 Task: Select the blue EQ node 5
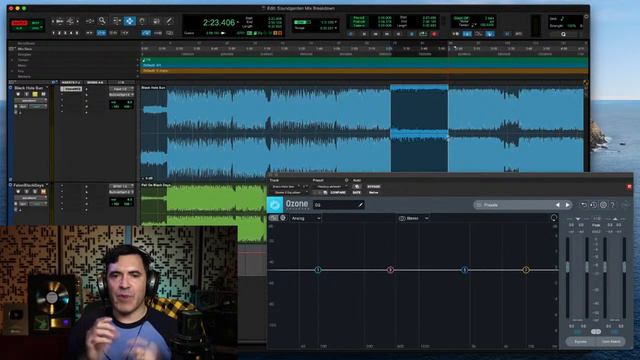464,270
